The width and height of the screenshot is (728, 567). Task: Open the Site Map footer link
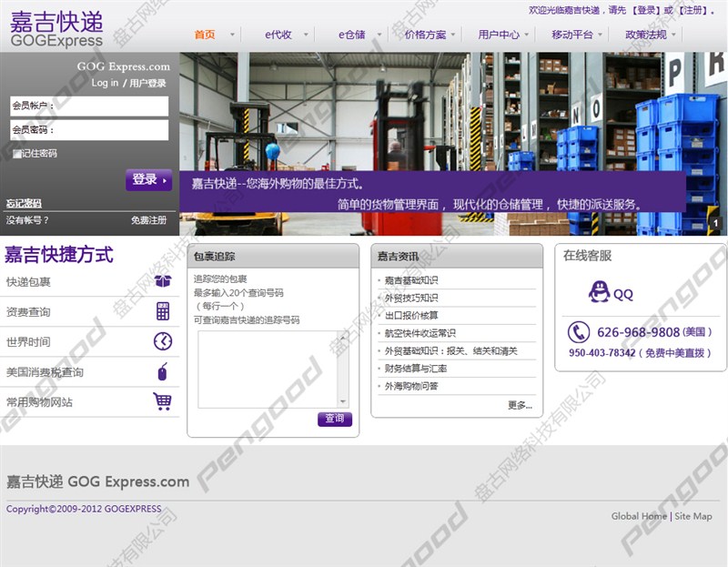click(x=693, y=516)
